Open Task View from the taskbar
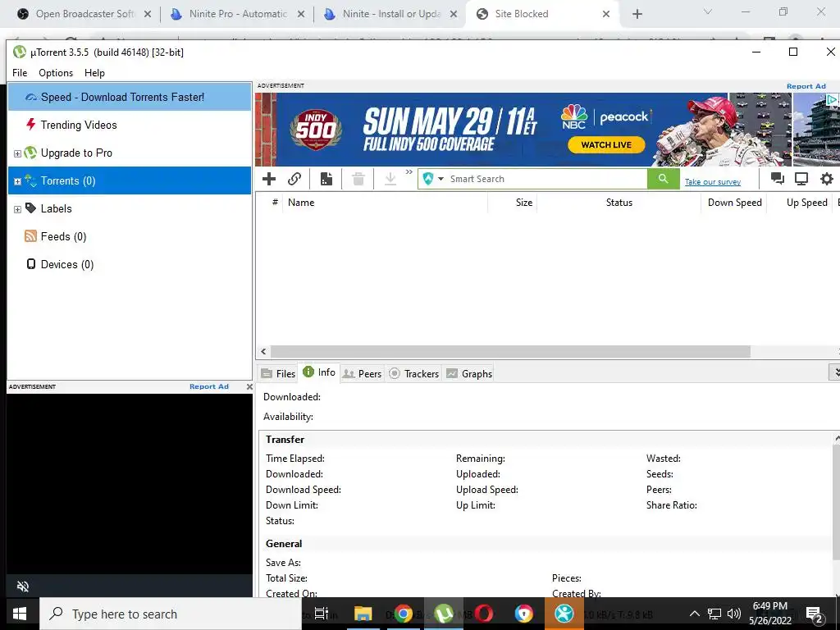This screenshot has height=630, width=840. click(x=321, y=614)
